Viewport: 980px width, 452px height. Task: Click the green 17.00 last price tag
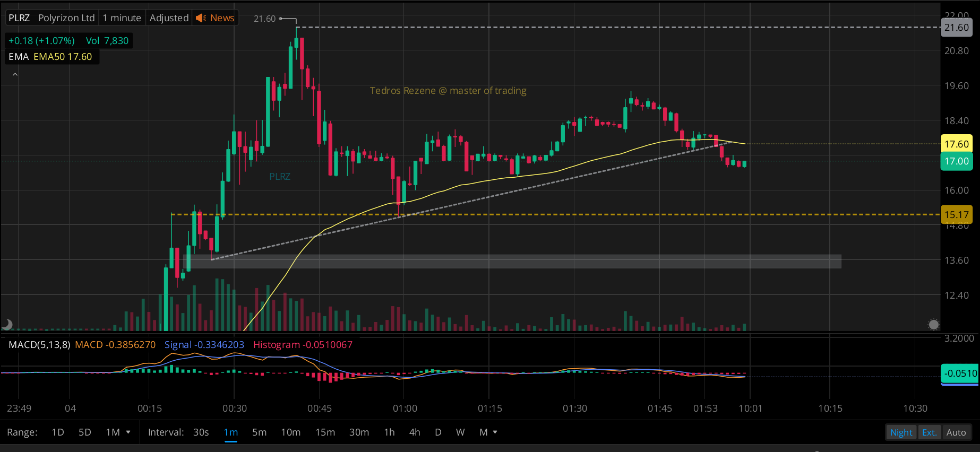[957, 161]
